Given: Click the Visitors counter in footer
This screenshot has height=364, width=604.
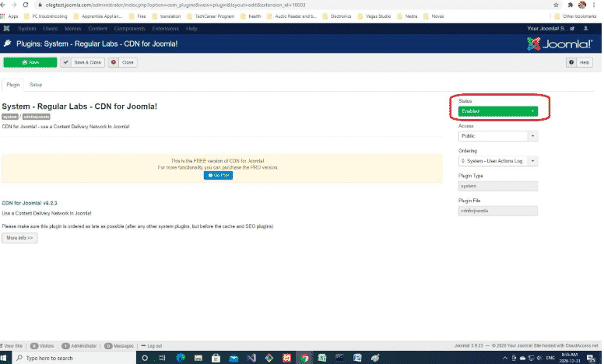Looking at the screenshot, I should point(42,346).
